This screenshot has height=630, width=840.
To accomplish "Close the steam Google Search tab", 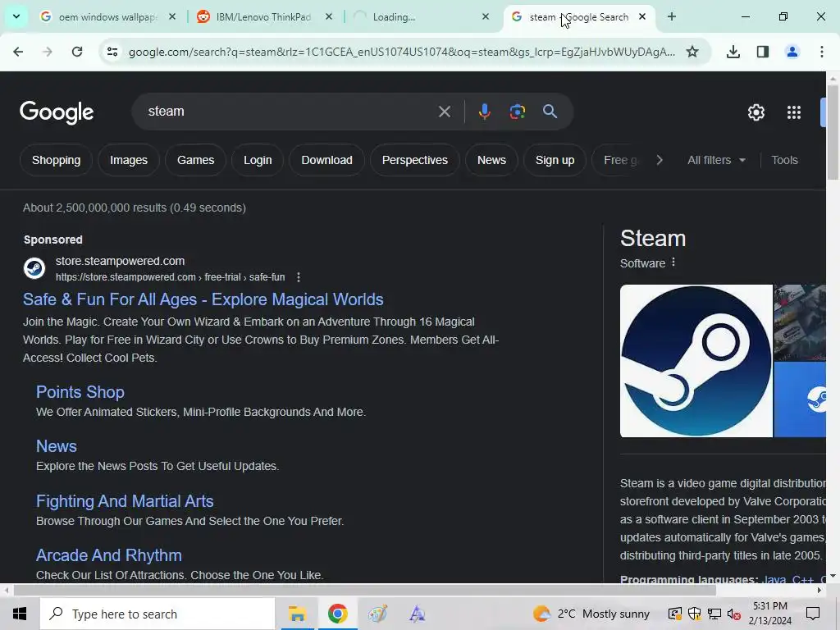I will pos(642,16).
